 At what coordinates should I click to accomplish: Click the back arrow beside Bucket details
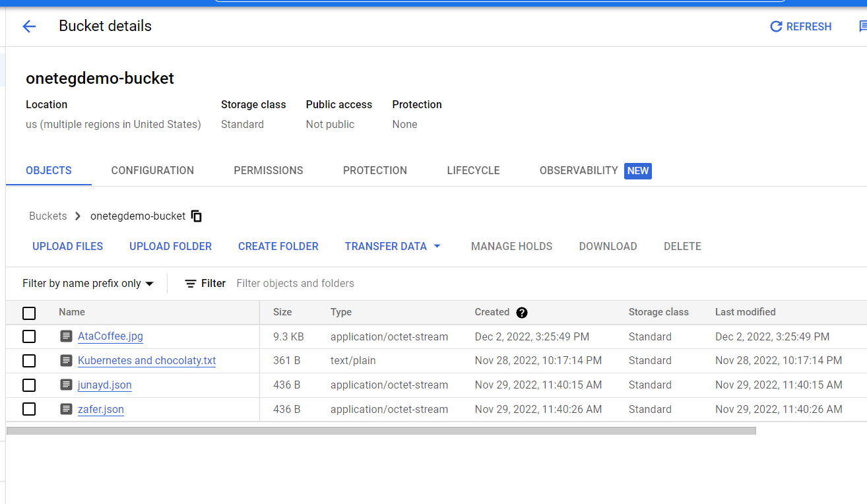click(x=29, y=26)
